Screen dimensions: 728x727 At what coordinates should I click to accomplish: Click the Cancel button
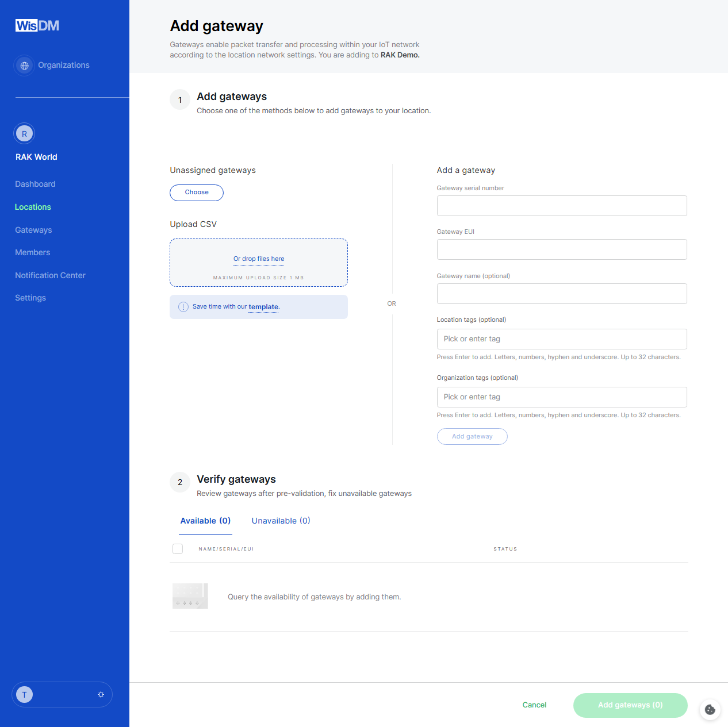point(534,705)
